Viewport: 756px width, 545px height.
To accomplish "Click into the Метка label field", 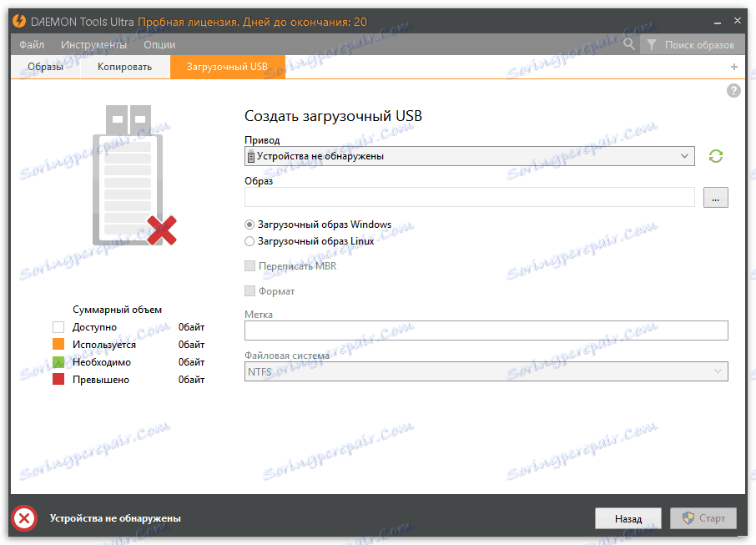I will pyautogui.click(x=486, y=331).
